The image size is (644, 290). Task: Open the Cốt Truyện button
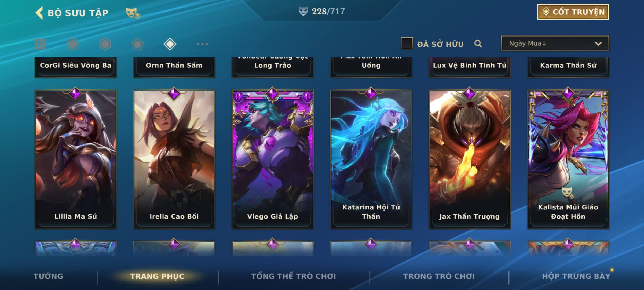tap(573, 12)
